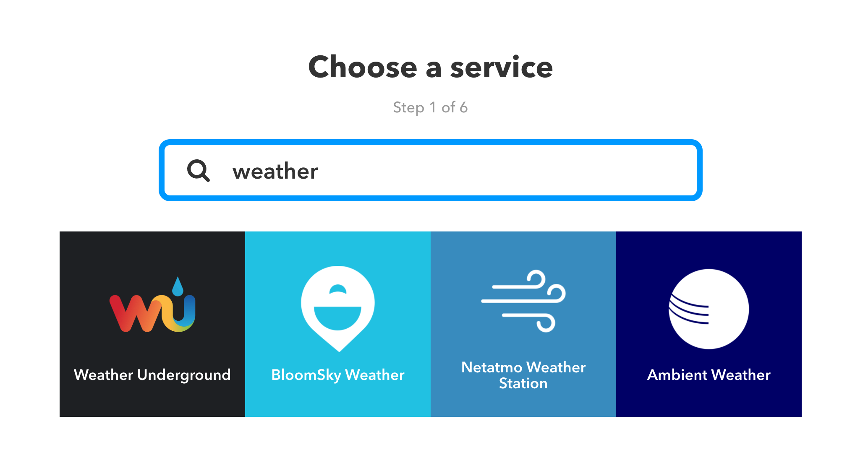Click the typed word "weather" in search
The image size is (868, 473).
[275, 171]
